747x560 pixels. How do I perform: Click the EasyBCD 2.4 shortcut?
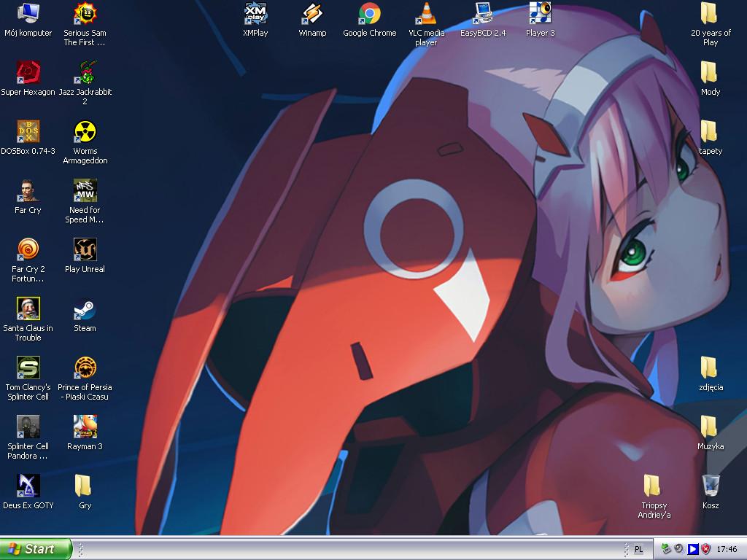click(483, 13)
